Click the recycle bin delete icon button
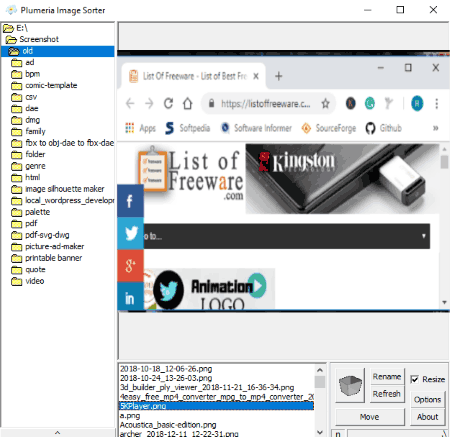The height and width of the screenshot is (437, 450). [350, 385]
